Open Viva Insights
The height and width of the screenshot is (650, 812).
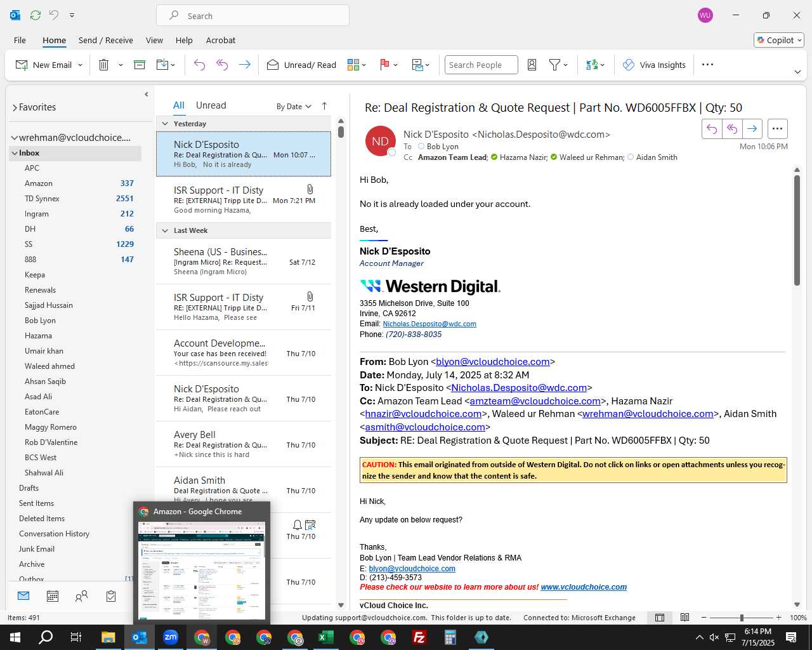[654, 65]
